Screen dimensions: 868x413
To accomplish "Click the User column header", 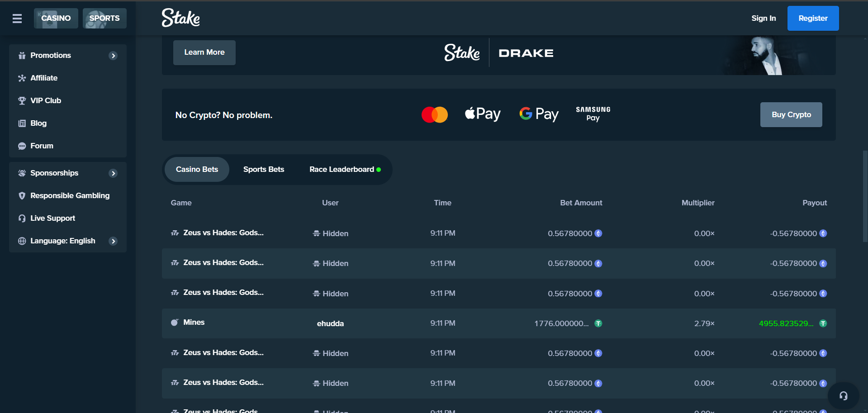I will tap(330, 203).
